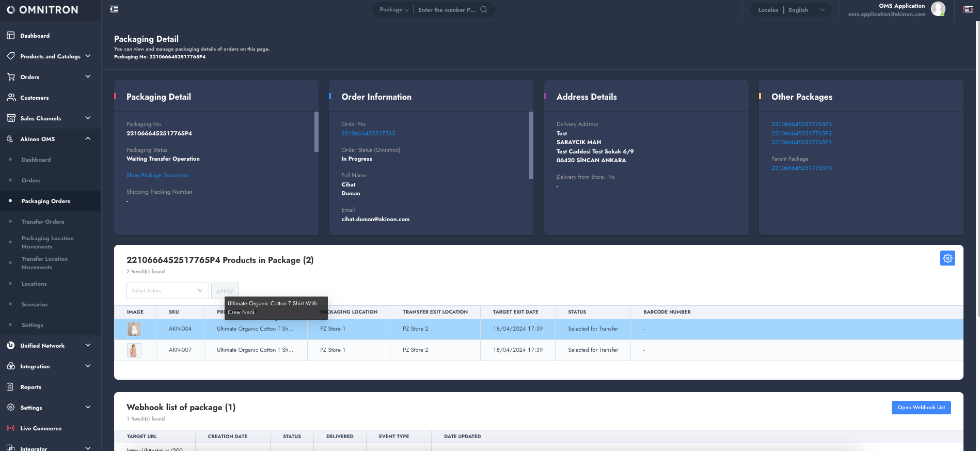Click the package number search field
This screenshot has width=980, height=451.
447,10
